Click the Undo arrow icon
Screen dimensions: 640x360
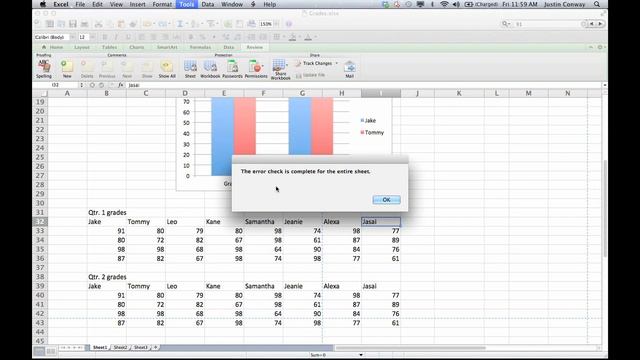pyautogui.click(x=147, y=24)
